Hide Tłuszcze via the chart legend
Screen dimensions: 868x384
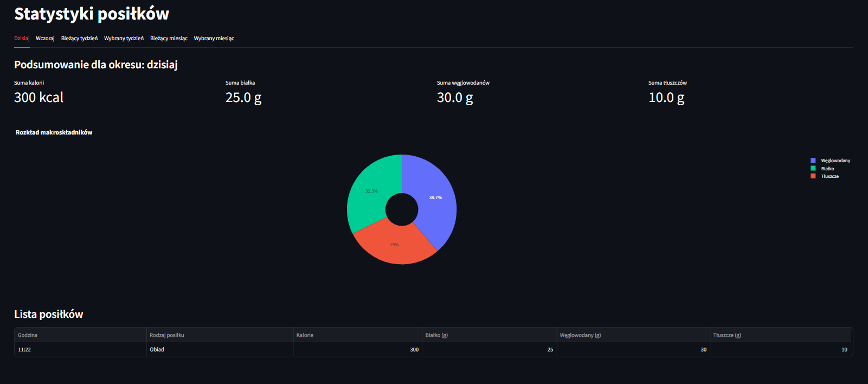pos(830,176)
